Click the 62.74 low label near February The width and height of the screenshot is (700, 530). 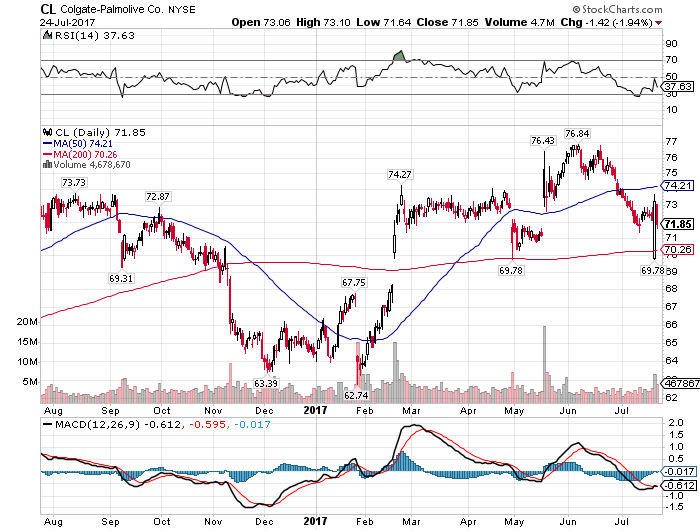[x=356, y=395]
